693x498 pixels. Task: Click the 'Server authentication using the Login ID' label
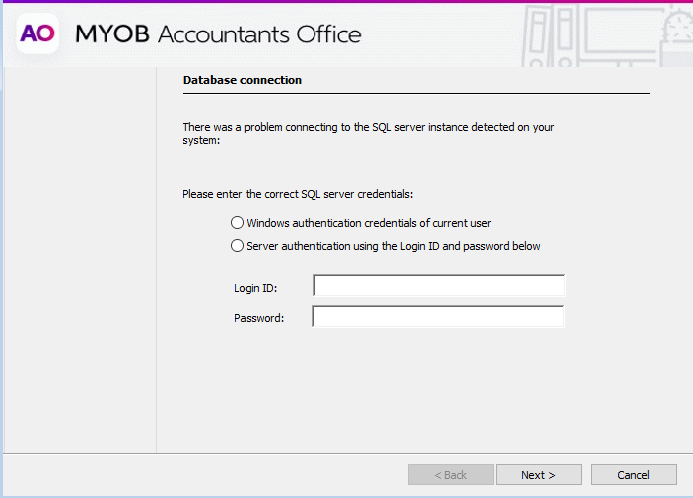(x=393, y=246)
